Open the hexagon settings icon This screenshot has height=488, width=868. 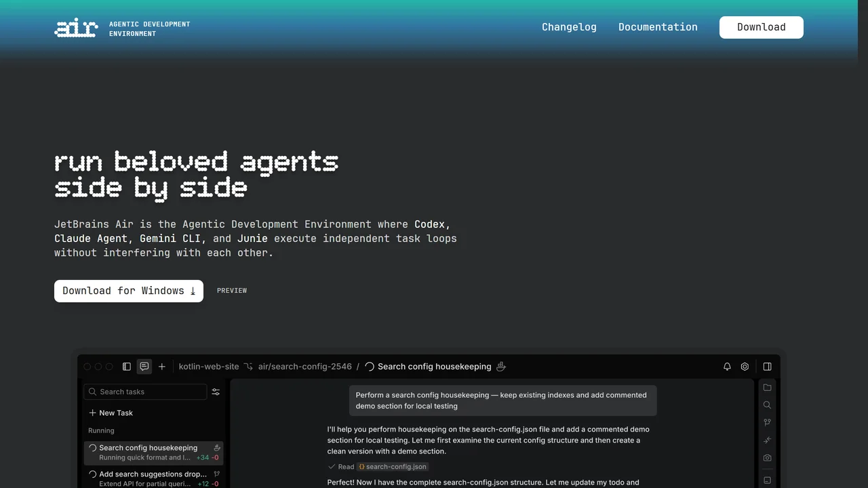[x=745, y=367]
